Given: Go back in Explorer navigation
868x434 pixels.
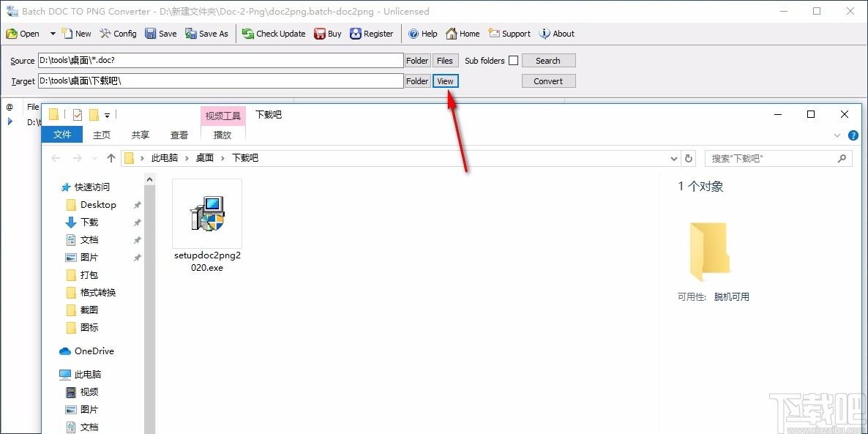Looking at the screenshot, I should coord(56,158).
